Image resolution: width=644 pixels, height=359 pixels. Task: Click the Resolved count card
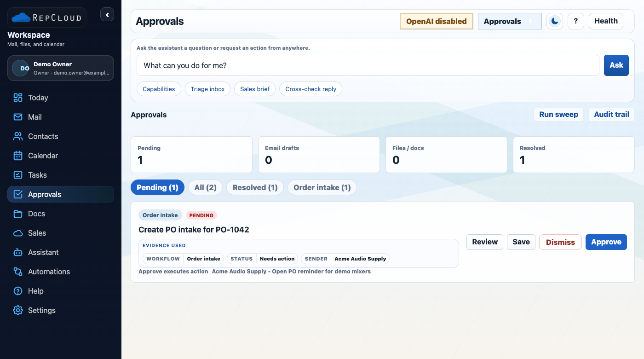574,155
